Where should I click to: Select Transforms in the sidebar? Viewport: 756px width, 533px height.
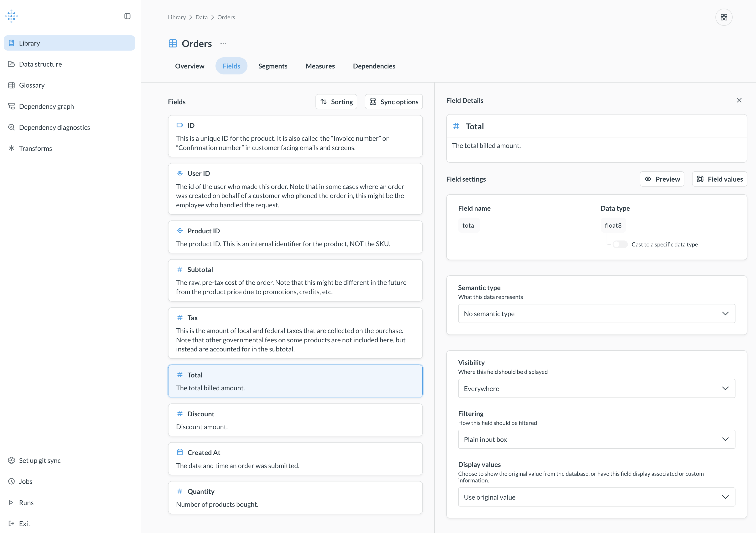pyautogui.click(x=36, y=148)
